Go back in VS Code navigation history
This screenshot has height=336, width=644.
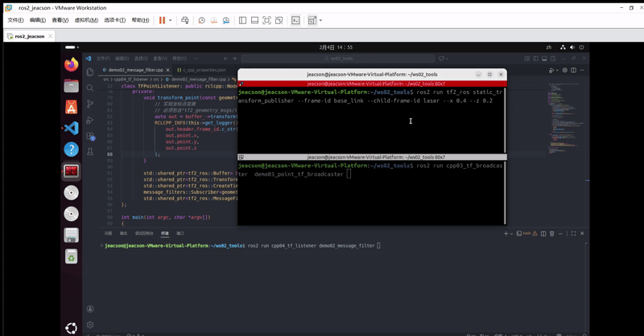225,58
